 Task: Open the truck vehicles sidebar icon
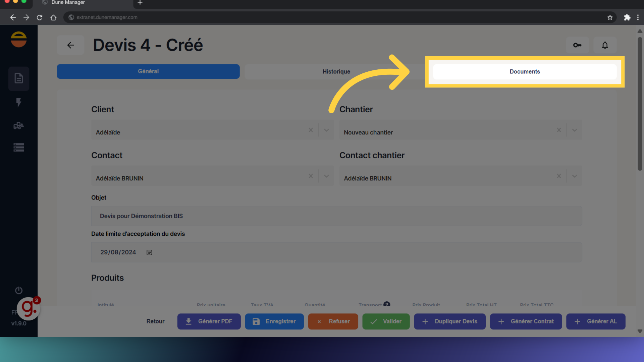point(19,126)
